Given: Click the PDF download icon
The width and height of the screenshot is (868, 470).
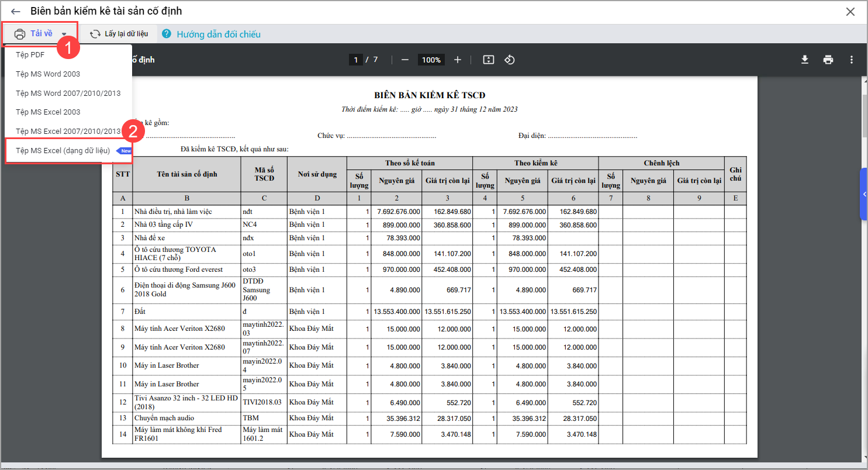Looking at the screenshot, I should tap(805, 60).
